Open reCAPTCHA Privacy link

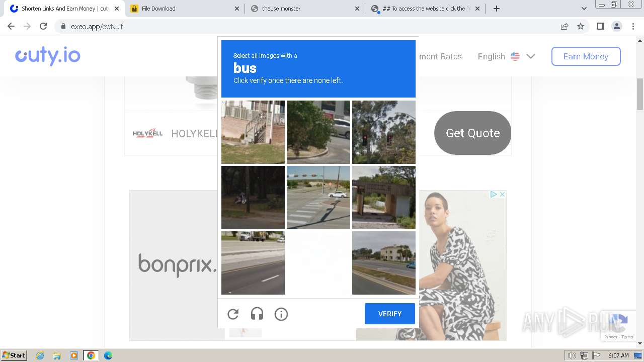611,337
